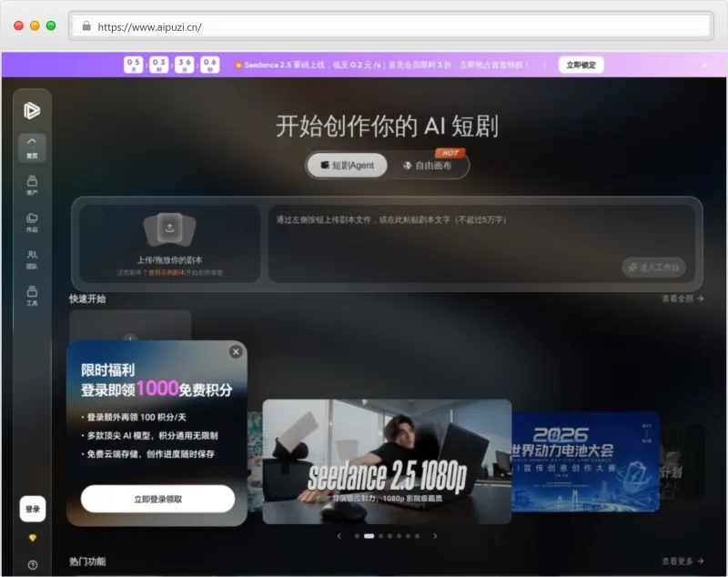Go to next carousel slide arrow
This screenshot has width=728, height=577.
point(435,536)
